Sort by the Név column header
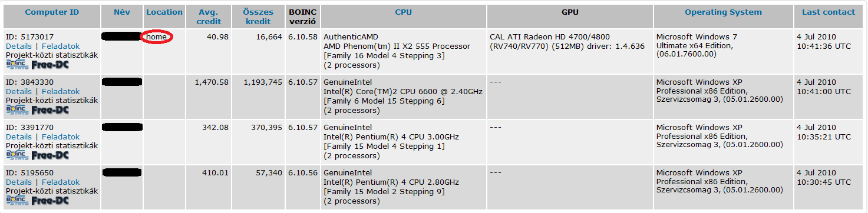This screenshot has height=213, width=868. coord(122,12)
